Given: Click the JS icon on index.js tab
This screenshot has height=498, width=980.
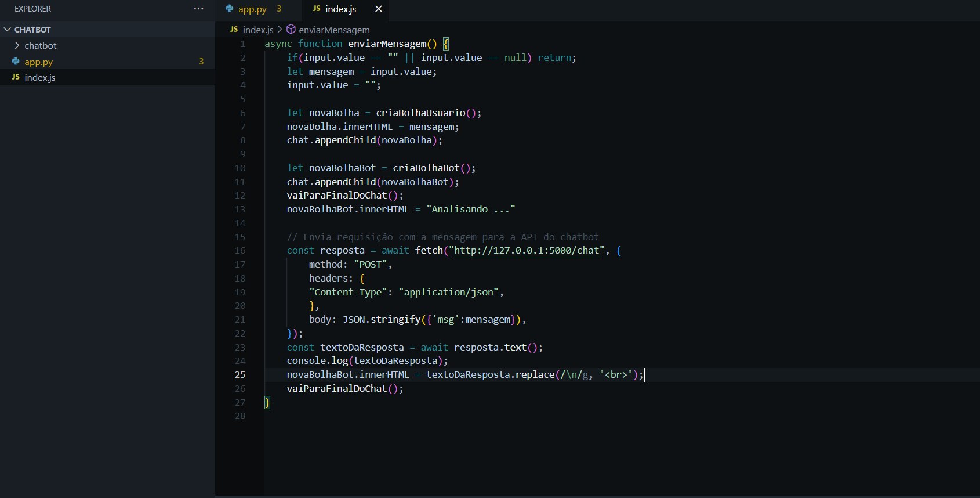Looking at the screenshot, I should (317, 9).
